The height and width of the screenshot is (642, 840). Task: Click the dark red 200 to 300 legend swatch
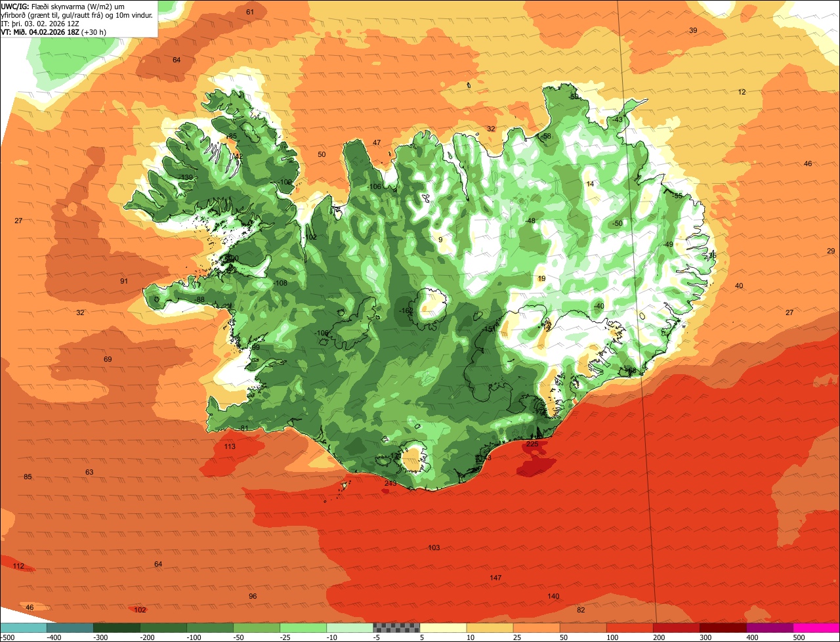pos(677,628)
